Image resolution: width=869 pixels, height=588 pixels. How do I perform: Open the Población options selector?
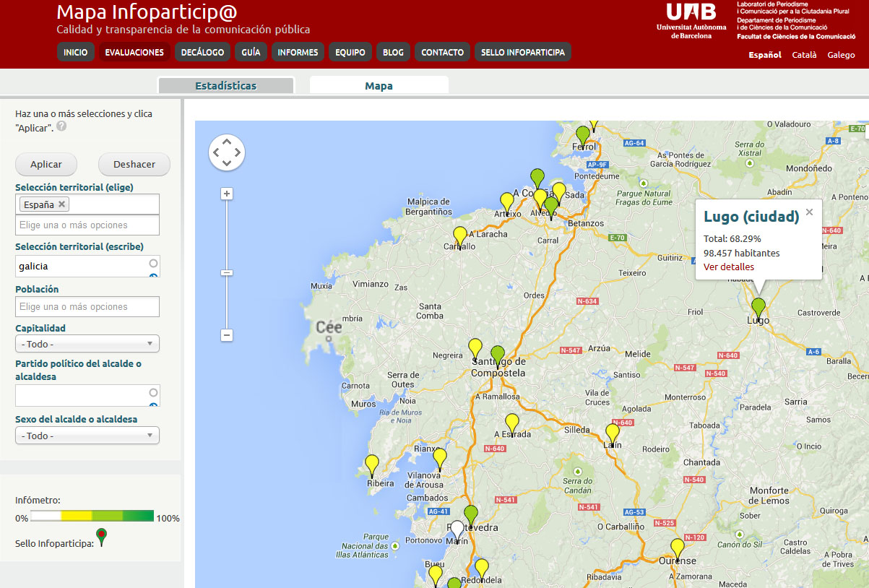[87, 307]
